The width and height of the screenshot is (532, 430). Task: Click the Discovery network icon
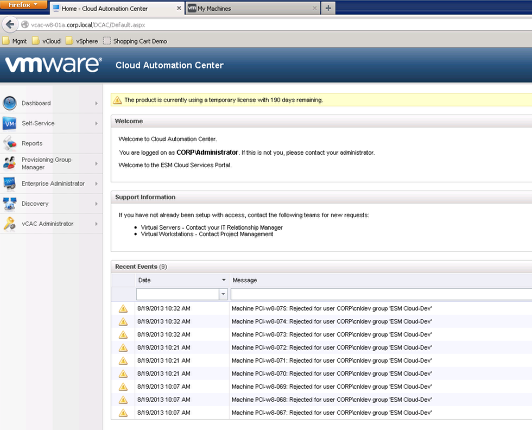(x=10, y=204)
